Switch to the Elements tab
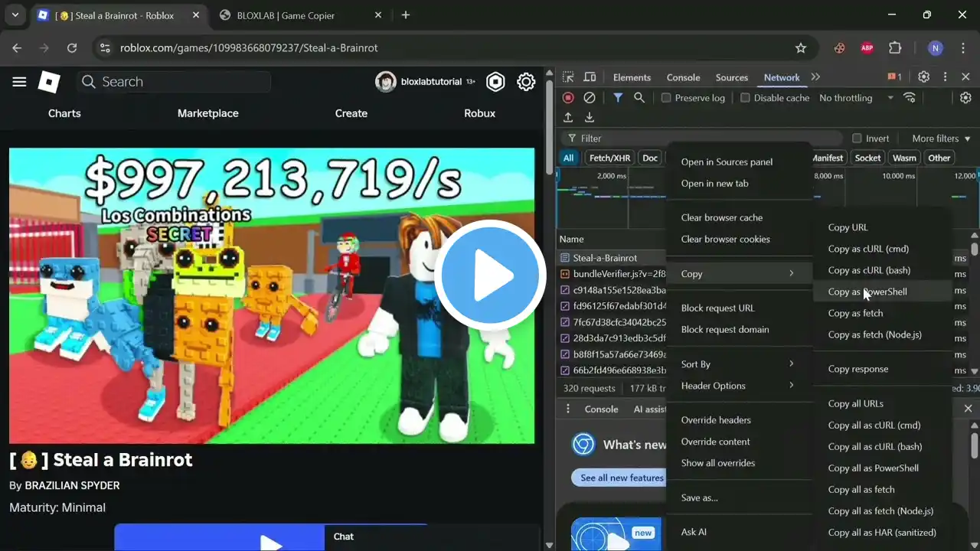 click(632, 77)
